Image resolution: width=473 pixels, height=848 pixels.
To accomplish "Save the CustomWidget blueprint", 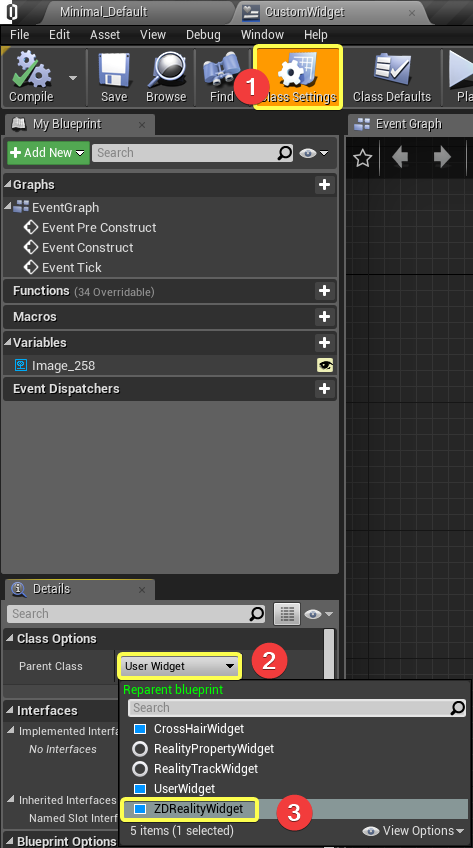I will click(x=114, y=77).
